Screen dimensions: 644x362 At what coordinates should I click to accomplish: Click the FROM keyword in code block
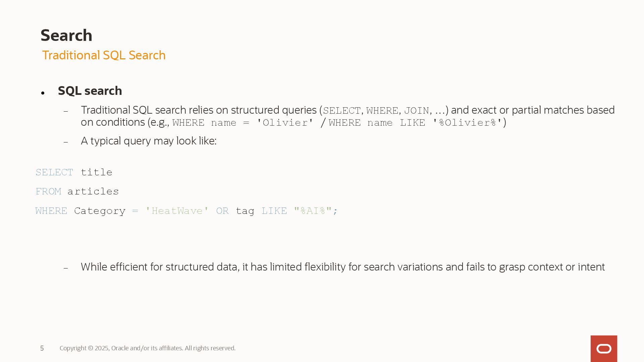pyautogui.click(x=48, y=191)
